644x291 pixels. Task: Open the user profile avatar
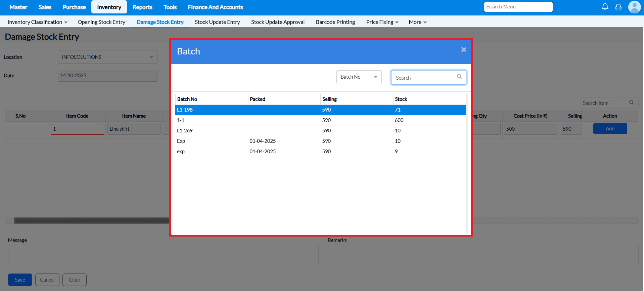[634, 7]
